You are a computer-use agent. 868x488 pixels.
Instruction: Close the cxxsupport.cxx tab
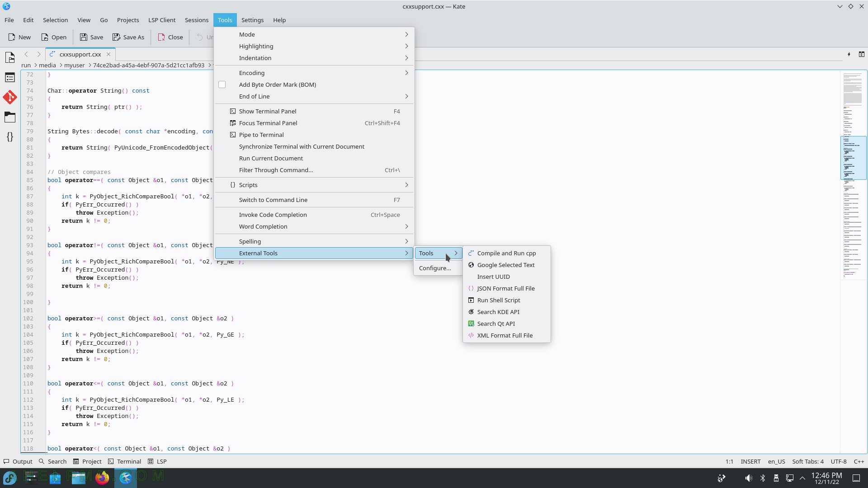[108, 54]
